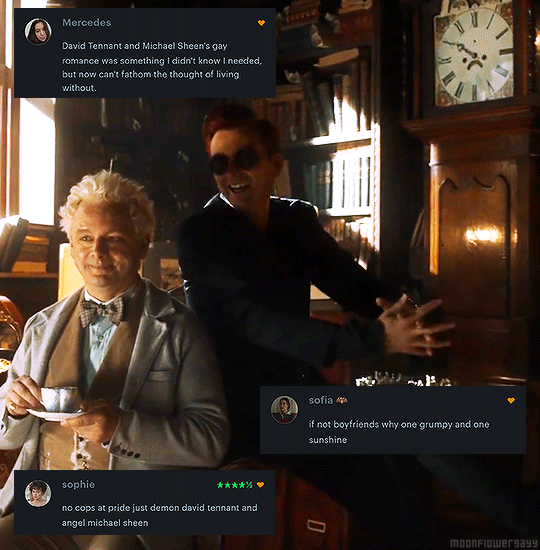This screenshot has height=550, width=540.
Task: Click the bat emoji beside sofia's name
Action: (342, 400)
